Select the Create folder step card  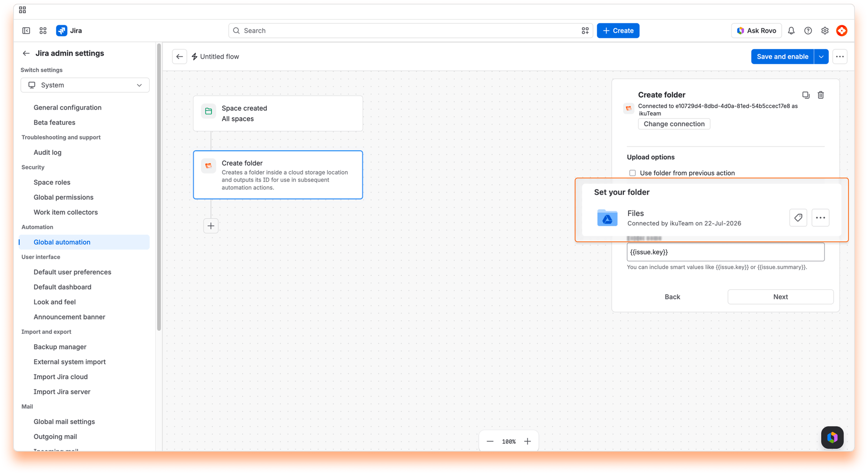pos(278,175)
